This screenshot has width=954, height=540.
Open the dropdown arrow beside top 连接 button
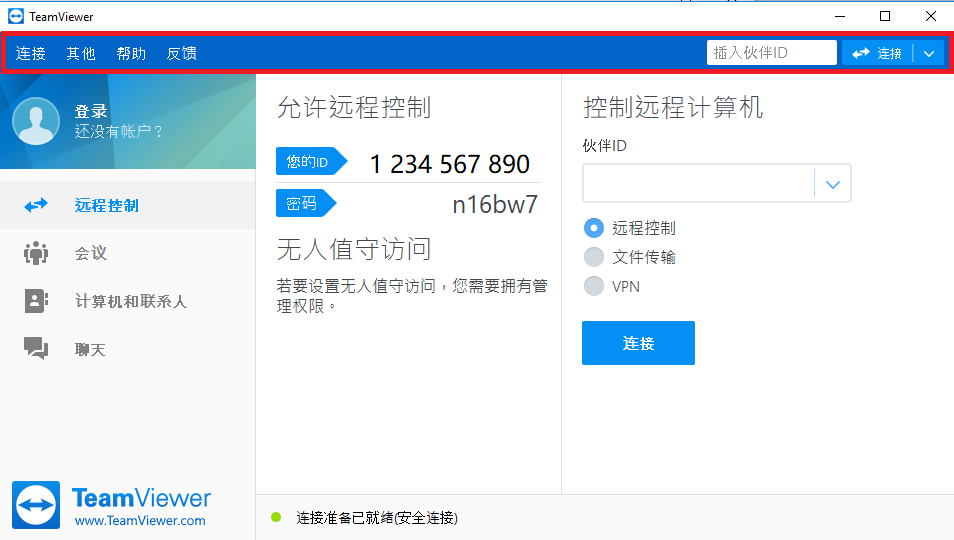(929, 53)
